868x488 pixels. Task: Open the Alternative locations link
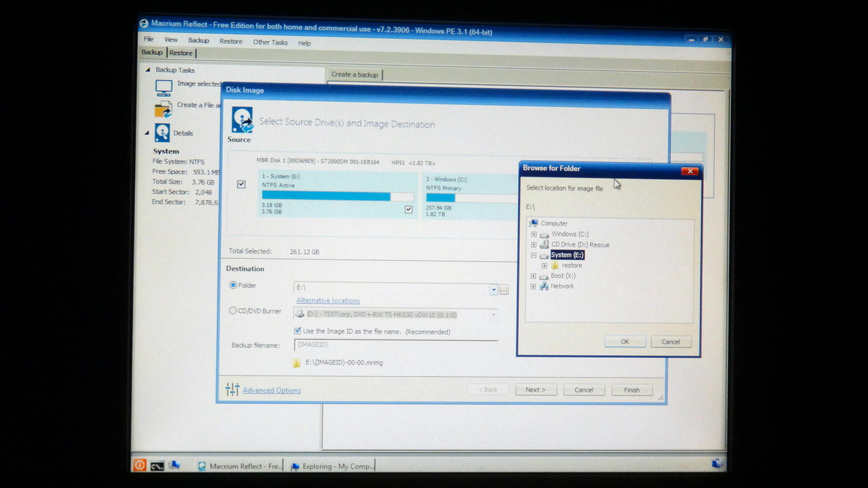pos(328,300)
